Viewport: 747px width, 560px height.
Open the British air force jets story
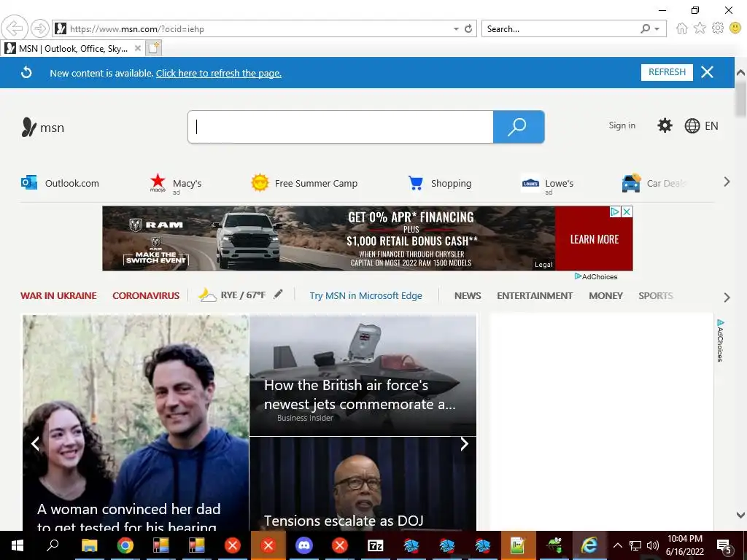pos(363,376)
